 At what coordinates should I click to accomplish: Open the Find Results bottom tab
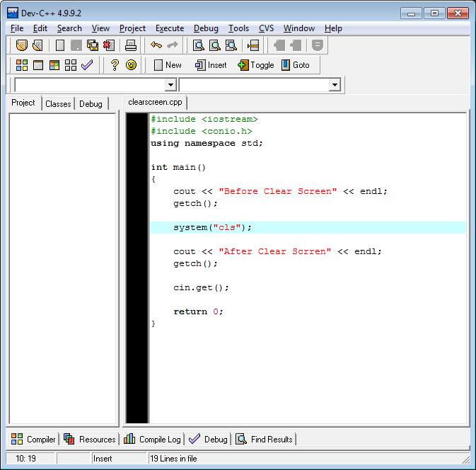coord(264,439)
